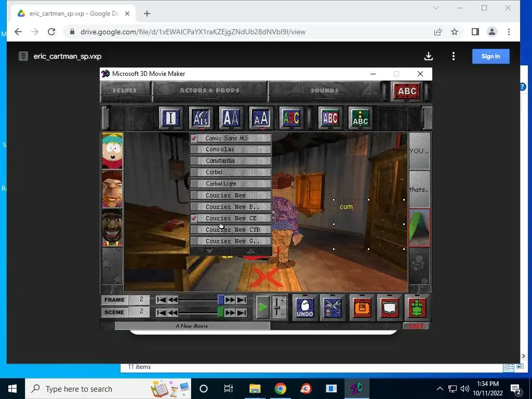The image size is (532, 399).
Task: Go back one scene
Action: point(172,312)
